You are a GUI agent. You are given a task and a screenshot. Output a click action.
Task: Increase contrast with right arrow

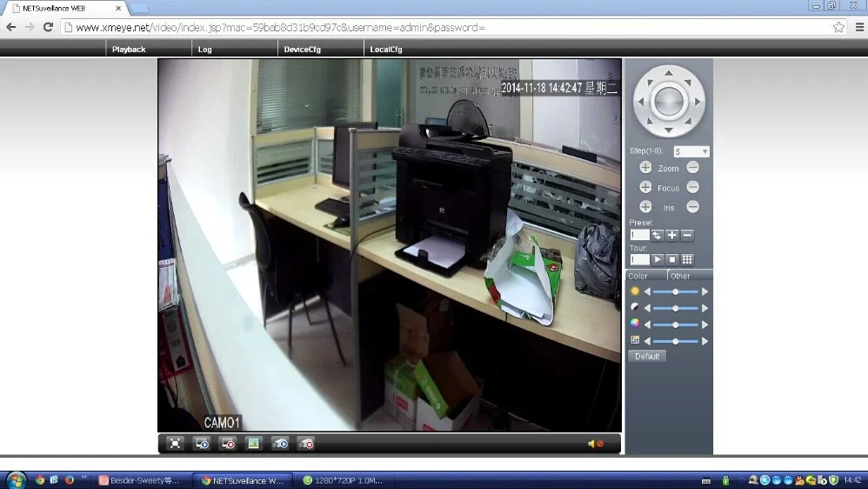pos(704,309)
